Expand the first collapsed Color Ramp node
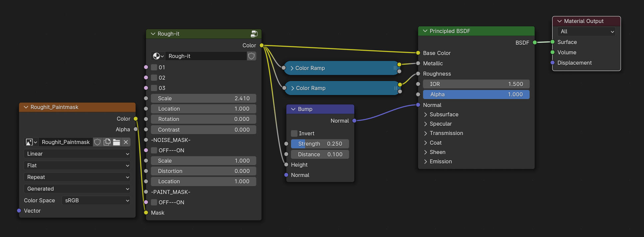The height and width of the screenshot is (237, 644). tap(292, 68)
